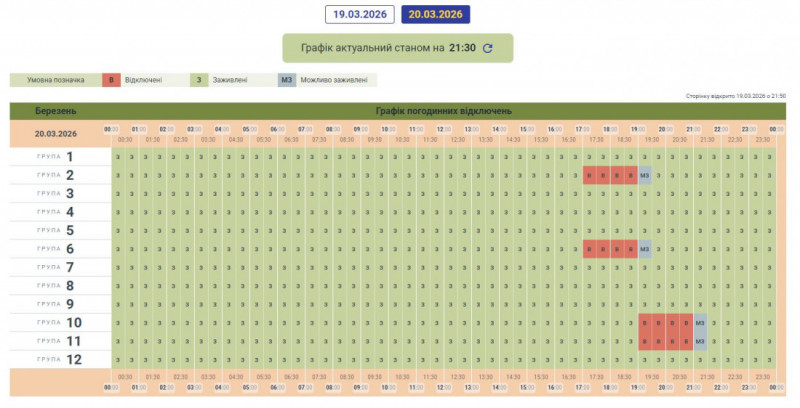The height and width of the screenshot is (408, 800).
Task: Click the Група 10 row label
Action: pyautogui.click(x=59, y=322)
